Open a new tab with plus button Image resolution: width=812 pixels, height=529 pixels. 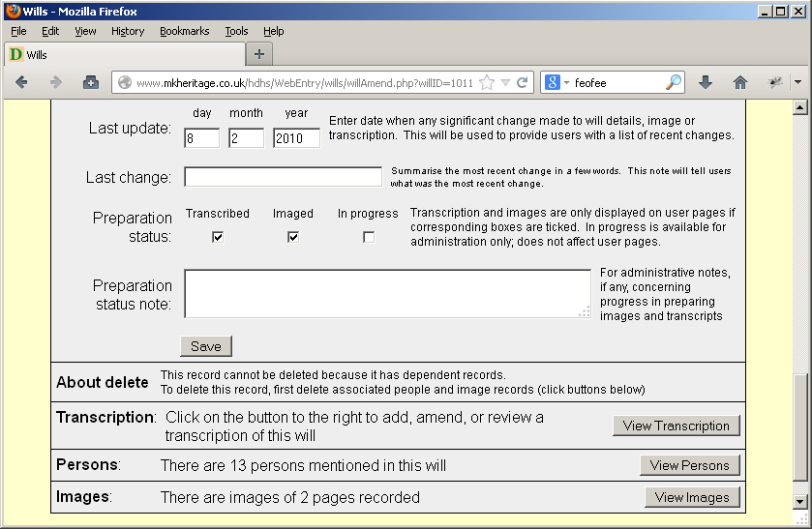coord(259,54)
